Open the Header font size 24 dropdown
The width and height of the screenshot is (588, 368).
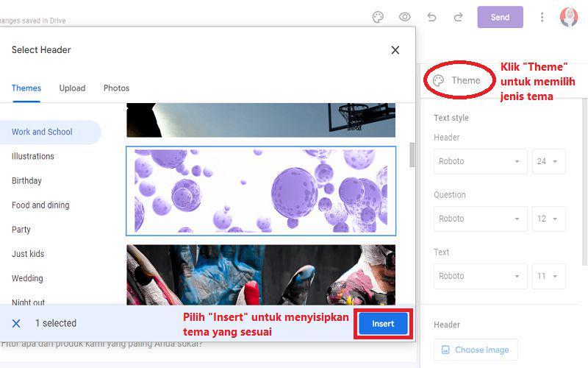[548, 161]
